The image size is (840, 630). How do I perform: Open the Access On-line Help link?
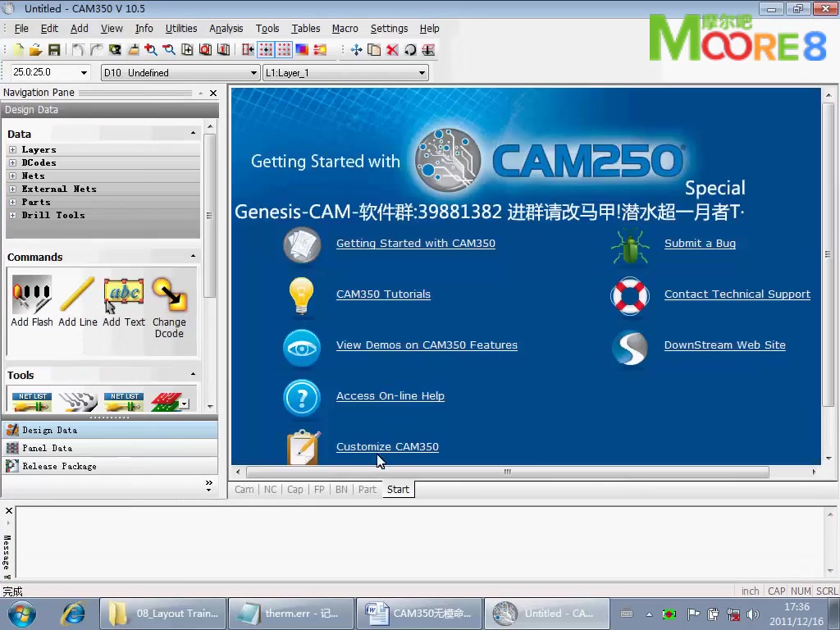coord(390,395)
